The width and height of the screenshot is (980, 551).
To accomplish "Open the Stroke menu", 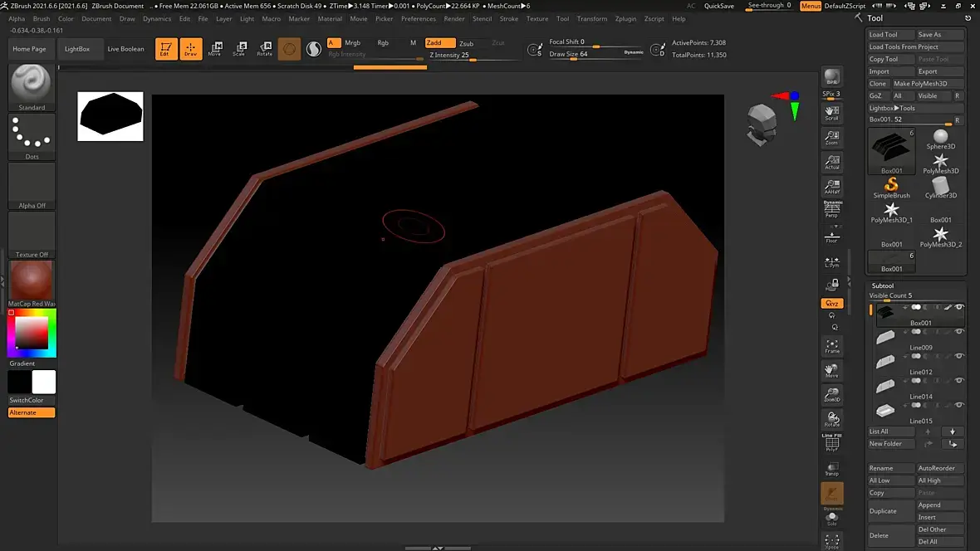I will tap(508, 18).
